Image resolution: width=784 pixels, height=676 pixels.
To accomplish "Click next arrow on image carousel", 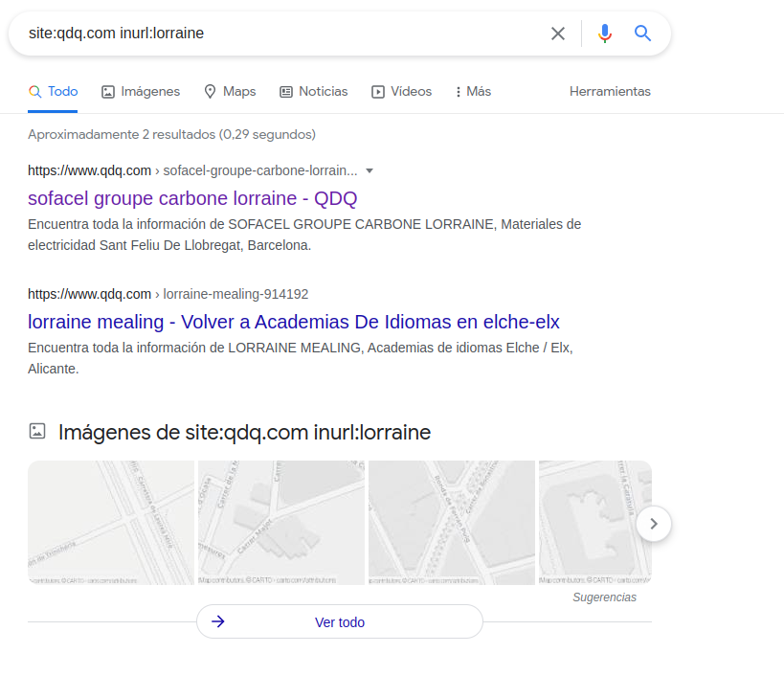I will coord(654,524).
